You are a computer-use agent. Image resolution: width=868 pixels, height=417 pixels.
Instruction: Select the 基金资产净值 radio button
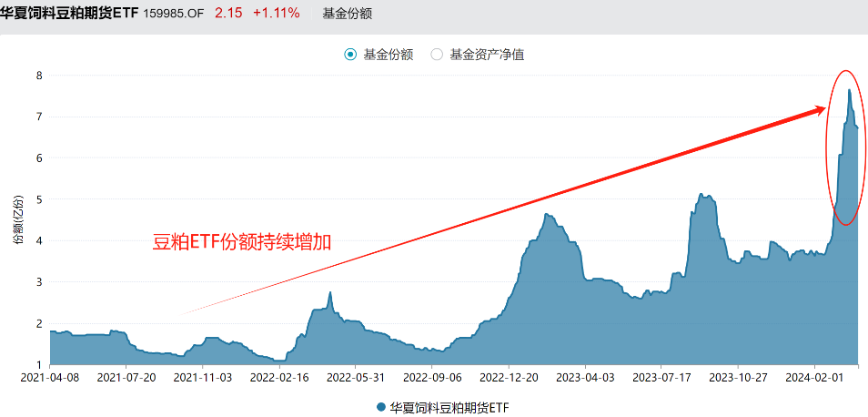(x=437, y=55)
